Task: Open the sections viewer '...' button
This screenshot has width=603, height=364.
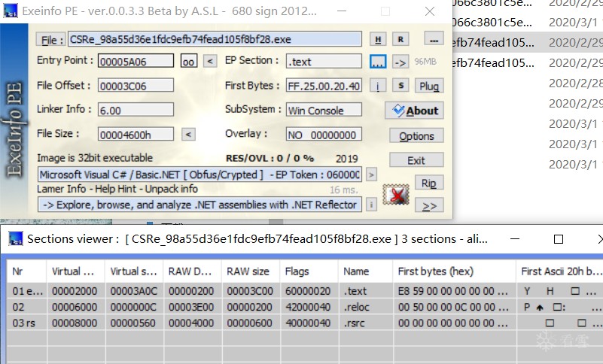Action: click(378, 62)
